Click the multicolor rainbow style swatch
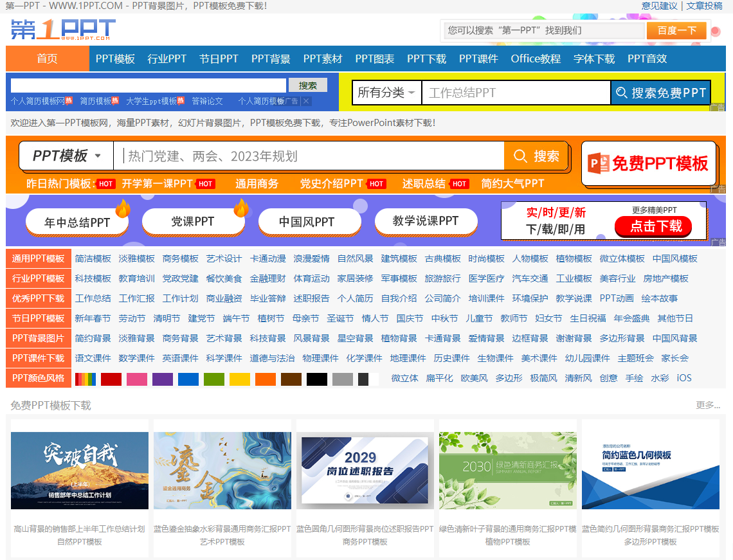 [x=85, y=379]
